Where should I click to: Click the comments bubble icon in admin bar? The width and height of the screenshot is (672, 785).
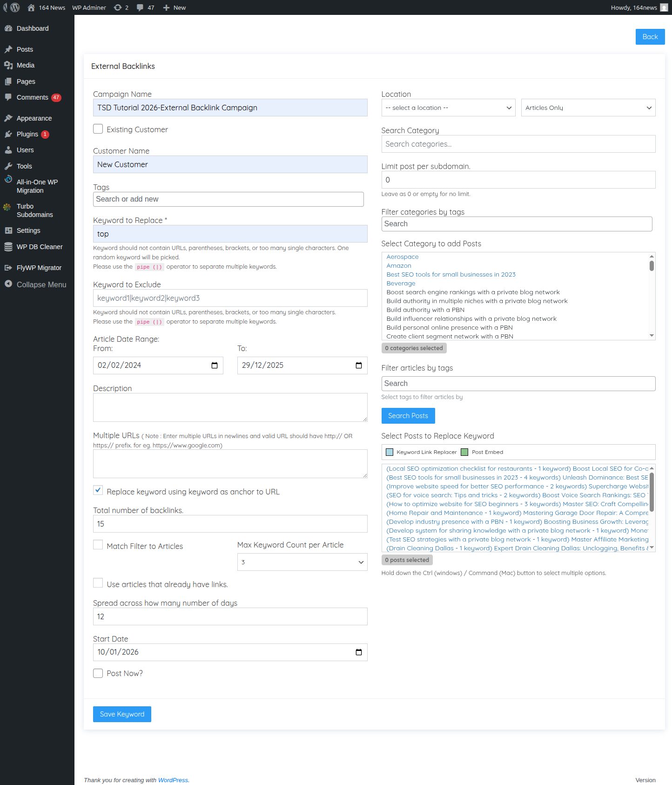(140, 7)
